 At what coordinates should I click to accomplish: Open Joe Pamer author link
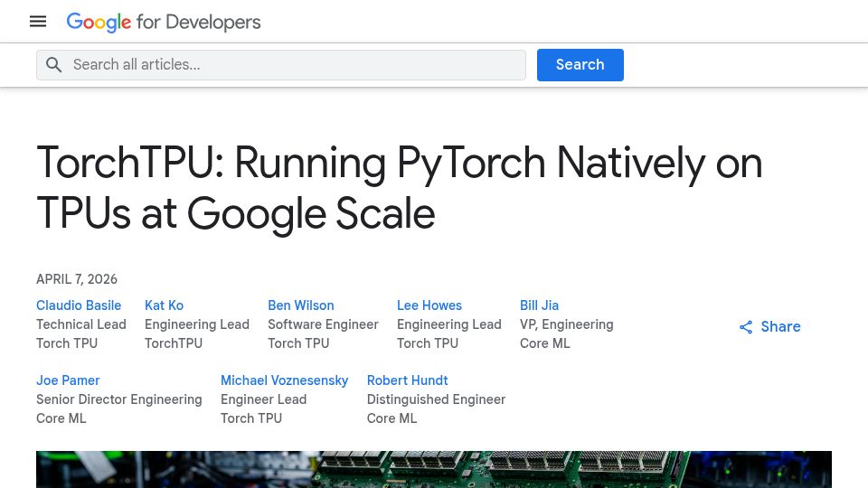(x=68, y=380)
